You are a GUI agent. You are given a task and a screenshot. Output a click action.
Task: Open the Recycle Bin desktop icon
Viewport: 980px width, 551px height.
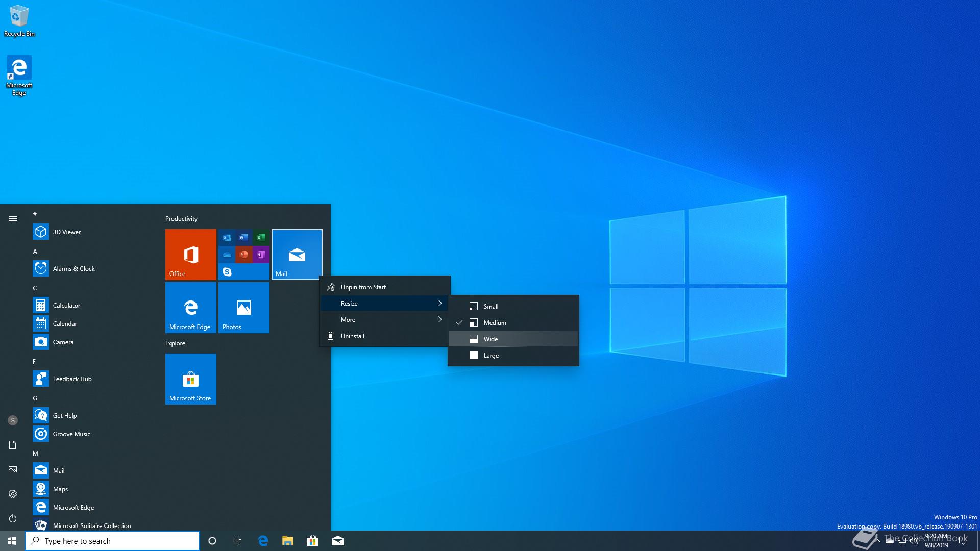click(19, 21)
